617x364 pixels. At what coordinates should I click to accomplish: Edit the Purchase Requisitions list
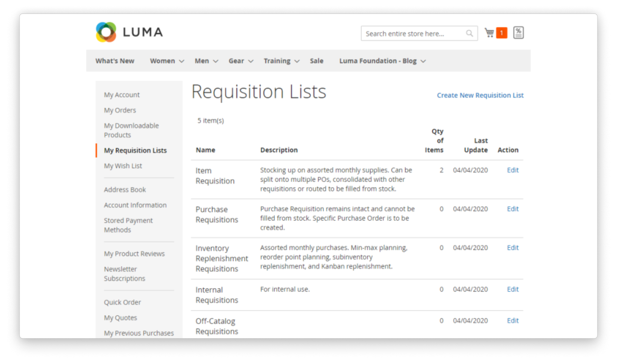tap(513, 209)
